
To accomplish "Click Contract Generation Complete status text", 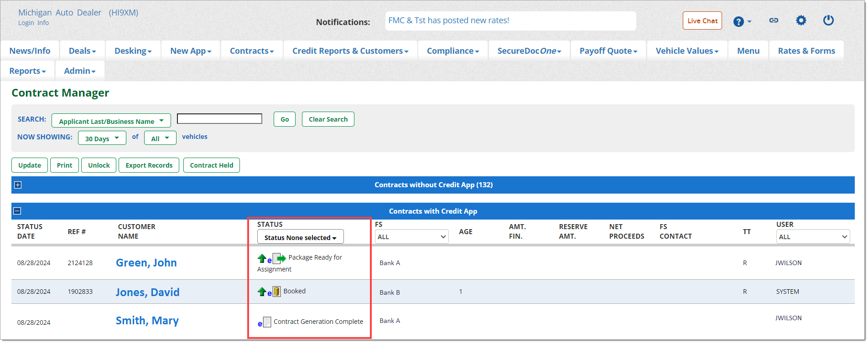I will pos(318,322).
